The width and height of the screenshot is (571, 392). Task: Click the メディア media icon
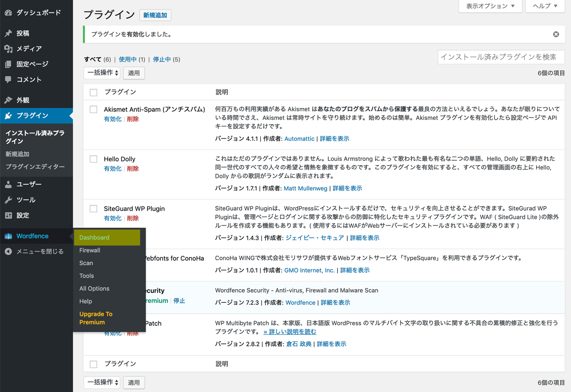8,49
